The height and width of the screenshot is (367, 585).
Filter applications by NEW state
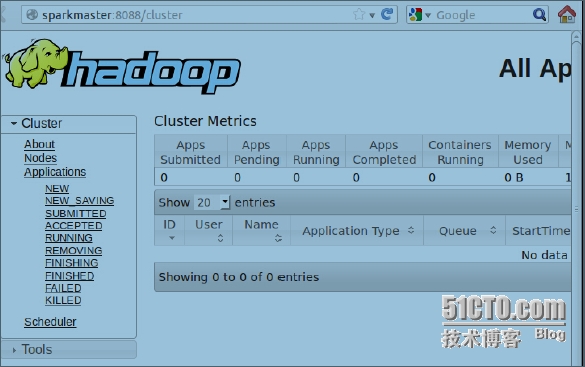point(57,189)
